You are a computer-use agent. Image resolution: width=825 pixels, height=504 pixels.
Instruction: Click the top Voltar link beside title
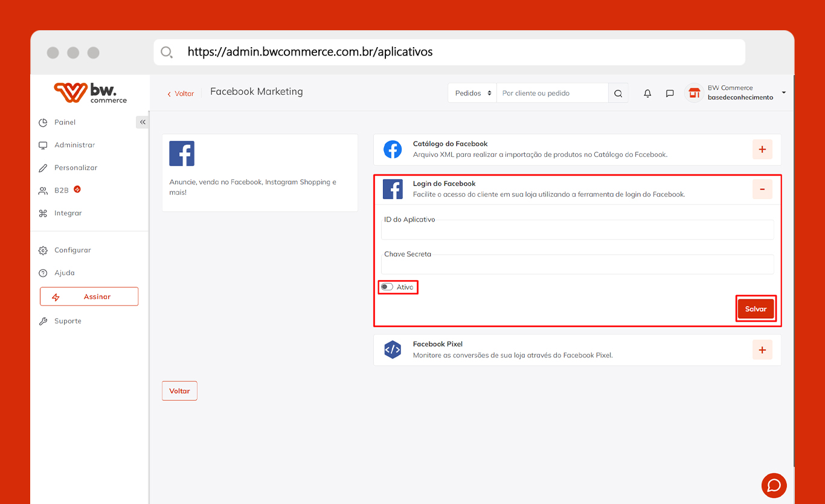[x=181, y=94]
